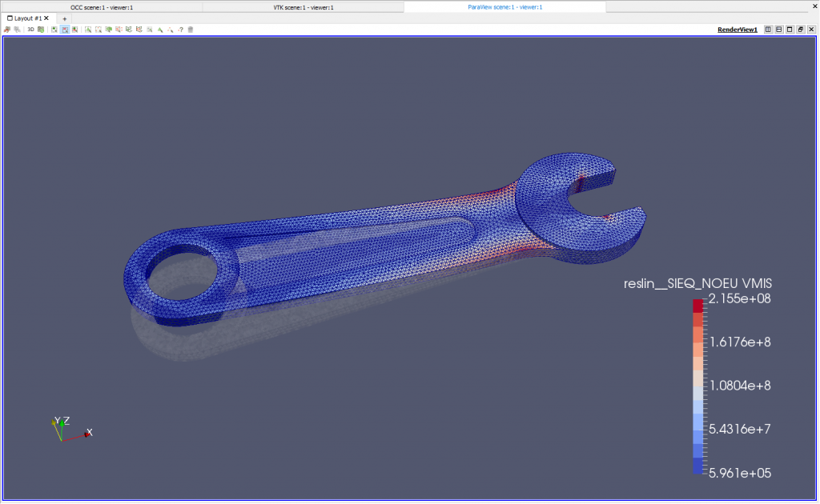
Task: Click the camera undo icon
Action: (x=7, y=30)
